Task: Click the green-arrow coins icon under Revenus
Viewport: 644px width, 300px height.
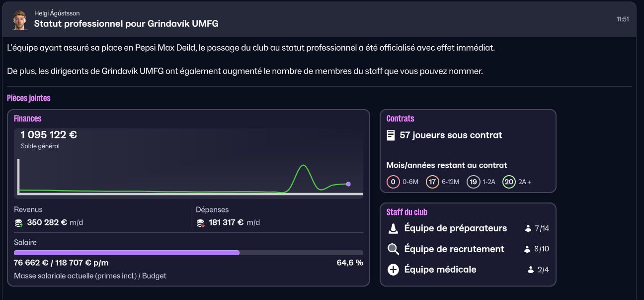Action: point(19,223)
